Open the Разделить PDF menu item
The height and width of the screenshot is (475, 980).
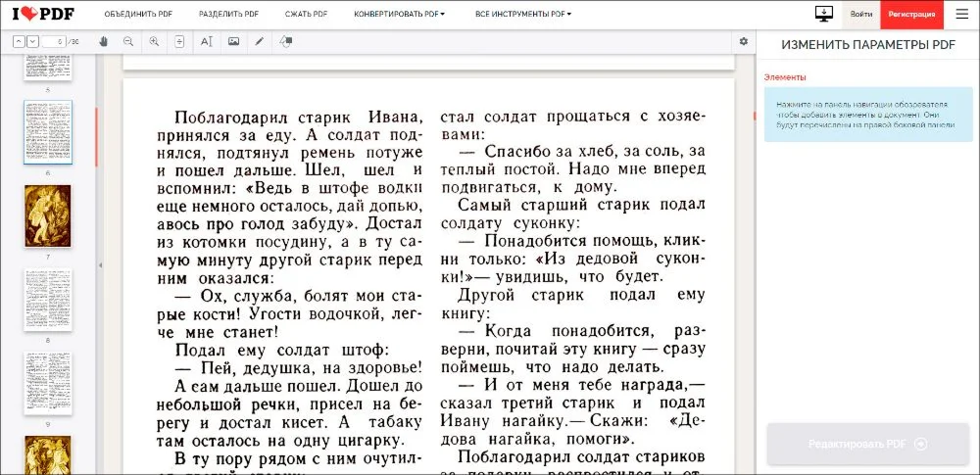(x=228, y=15)
